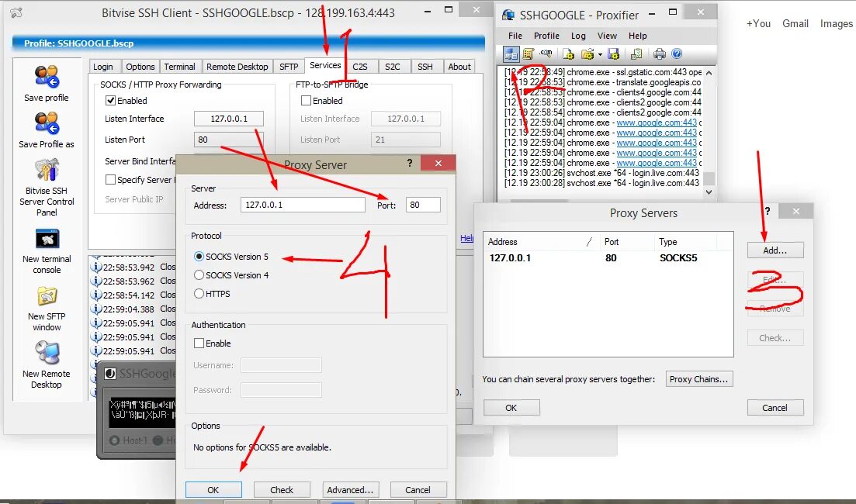Select SOCKS Version 4 radio button
This screenshot has height=504, width=856.
pyautogui.click(x=199, y=275)
